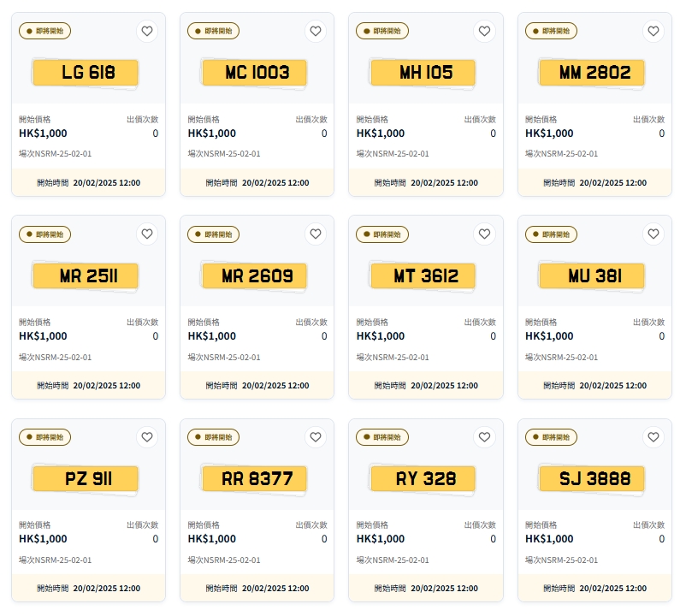The image size is (680, 616).
Task: Save MT 3612 plate to wishlist
Action: (x=484, y=234)
